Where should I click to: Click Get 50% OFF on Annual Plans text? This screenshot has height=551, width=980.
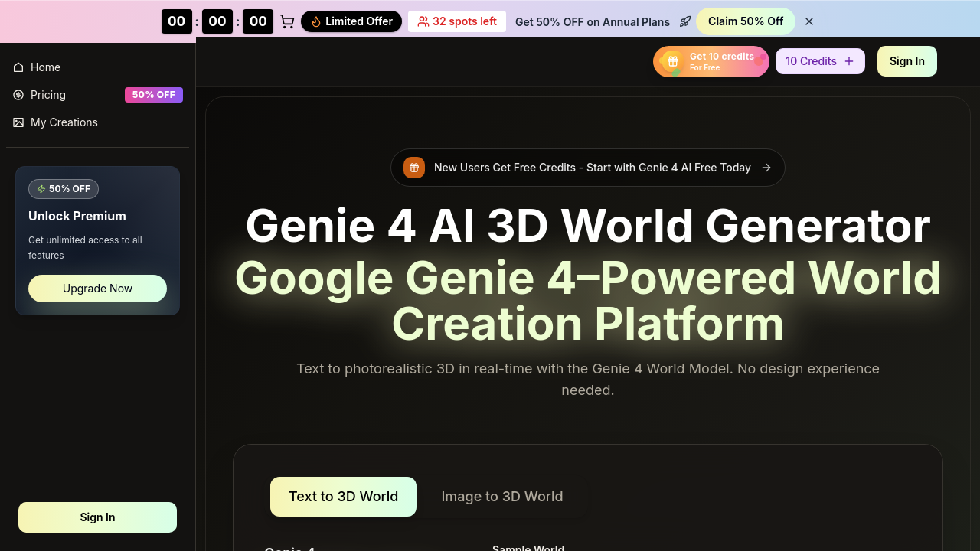pyautogui.click(x=593, y=22)
